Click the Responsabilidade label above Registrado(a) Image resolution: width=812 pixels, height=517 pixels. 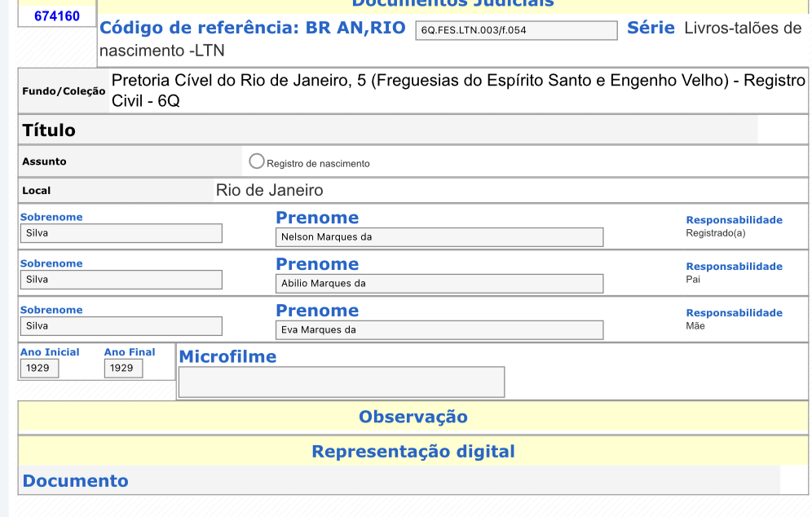[734, 220]
